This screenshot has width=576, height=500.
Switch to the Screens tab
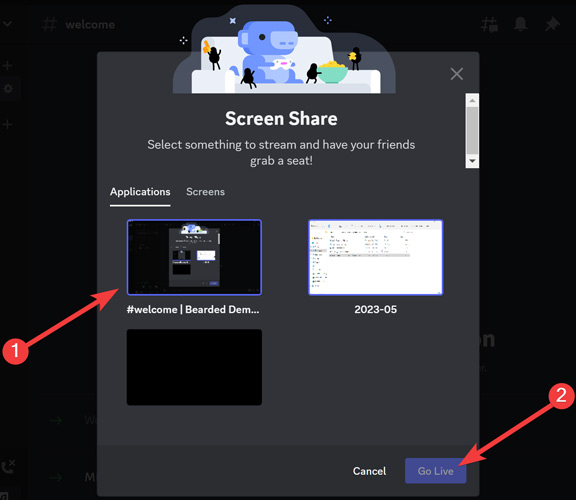click(x=205, y=192)
